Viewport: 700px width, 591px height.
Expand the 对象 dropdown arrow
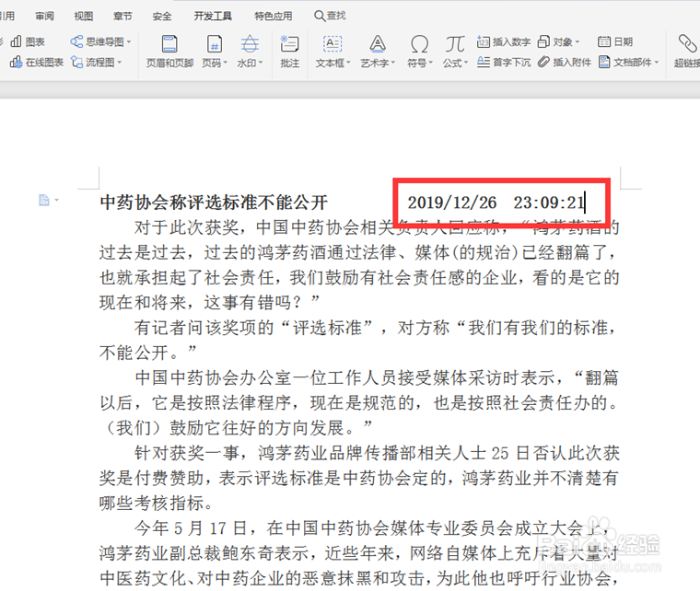tap(577, 42)
